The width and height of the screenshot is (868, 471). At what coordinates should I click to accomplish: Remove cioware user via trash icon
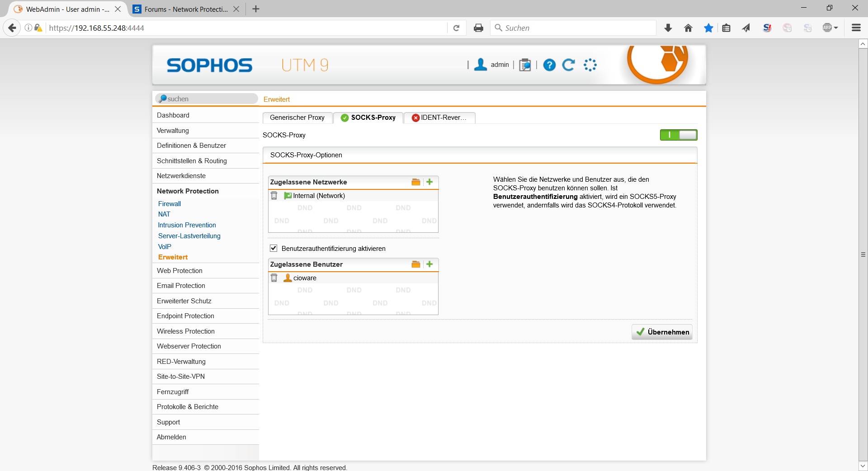coord(274,278)
